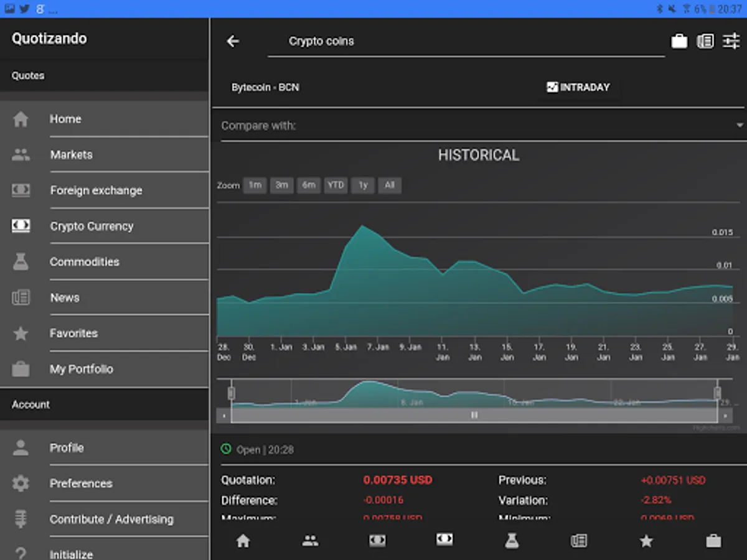Image resolution: width=747 pixels, height=560 pixels.
Task: Open the Commodities menu item
Action: pyautogui.click(x=104, y=262)
